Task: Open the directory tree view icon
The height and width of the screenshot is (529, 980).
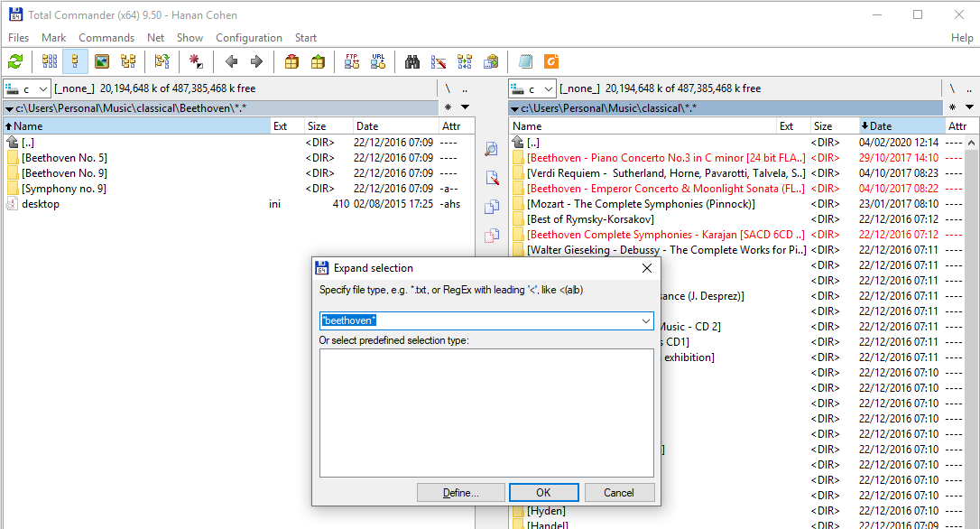Action: tap(128, 61)
